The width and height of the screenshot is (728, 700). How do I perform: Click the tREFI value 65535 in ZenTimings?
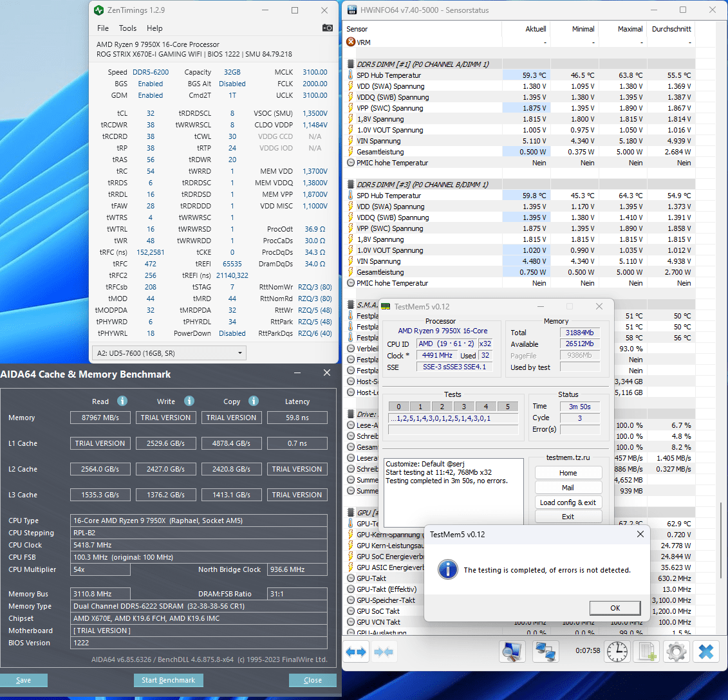tap(232, 264)
